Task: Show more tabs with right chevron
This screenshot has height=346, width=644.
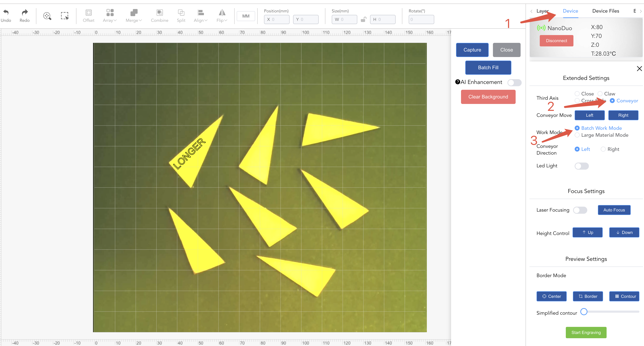Action: pos(640,11)
